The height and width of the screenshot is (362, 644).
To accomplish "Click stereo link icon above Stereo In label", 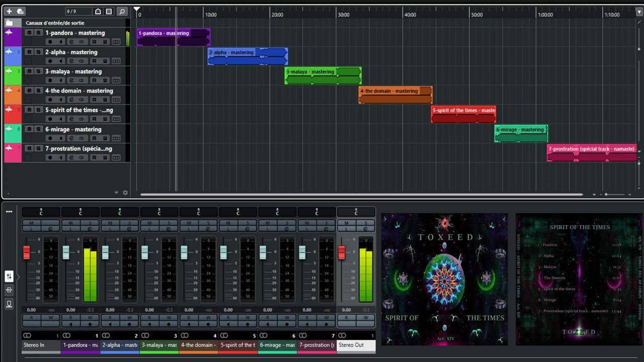I will [x=27, y=335].
